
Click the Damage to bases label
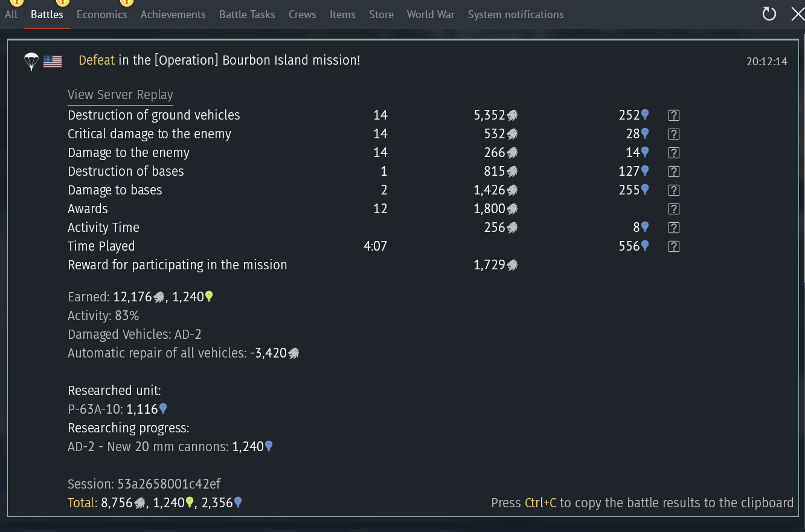pyautogui.click(x=115, y=190)
